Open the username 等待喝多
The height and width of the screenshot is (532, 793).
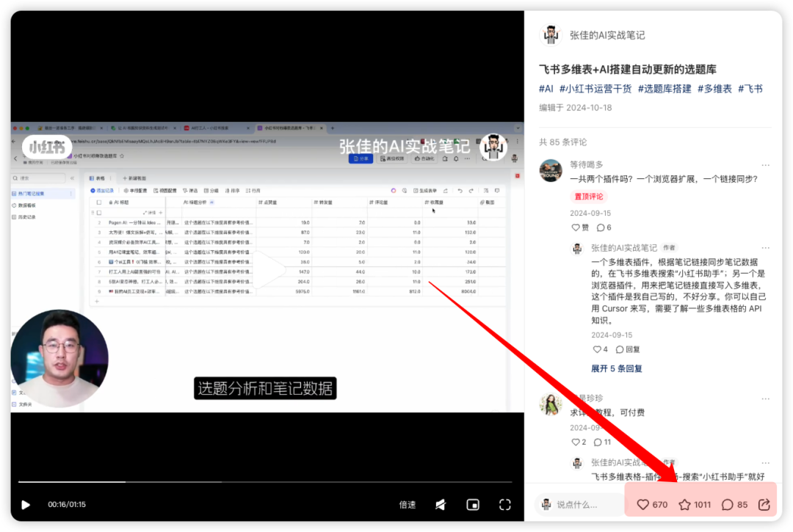coord(587,164)
